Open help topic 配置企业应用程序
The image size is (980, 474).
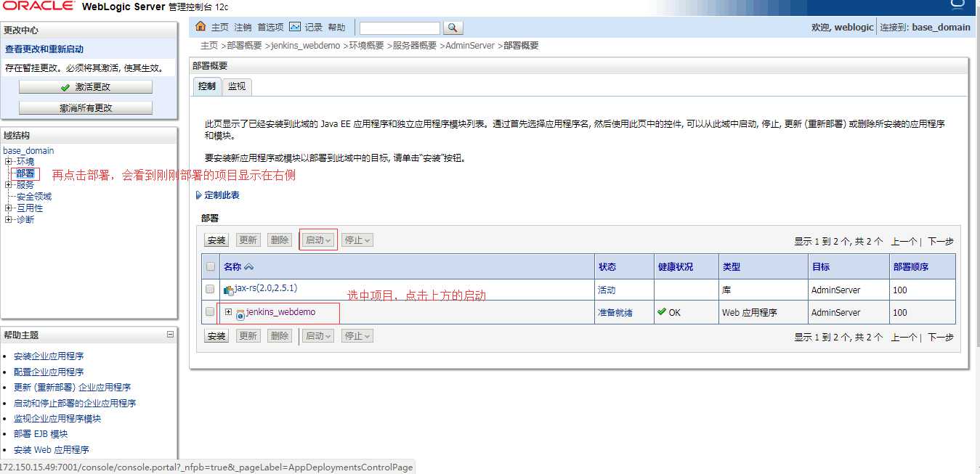tap(49, 372)
